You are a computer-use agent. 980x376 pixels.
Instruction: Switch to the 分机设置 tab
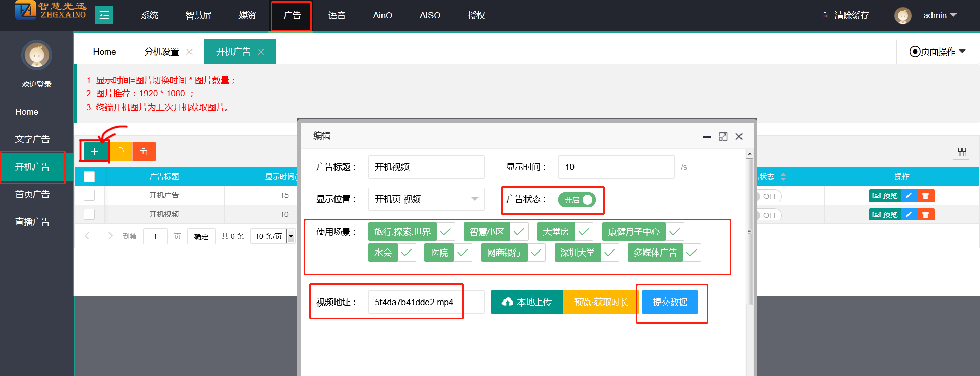coord(161,52)
